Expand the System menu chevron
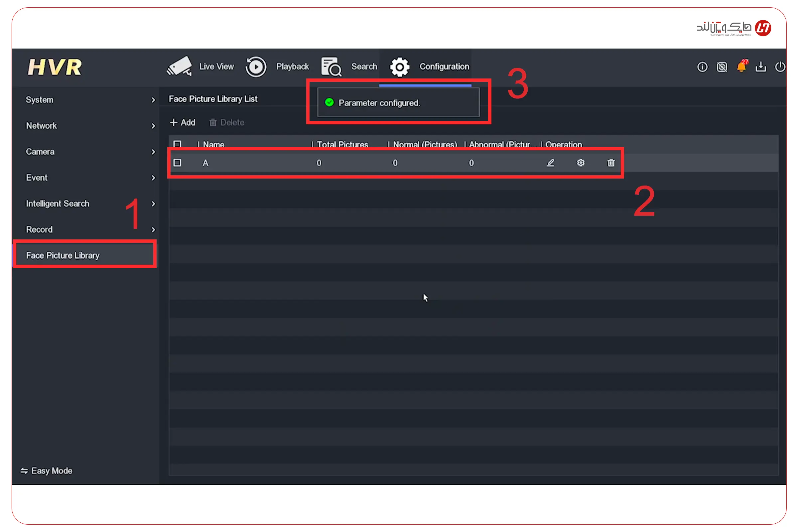Screen dimensions: 798x532 153,100
